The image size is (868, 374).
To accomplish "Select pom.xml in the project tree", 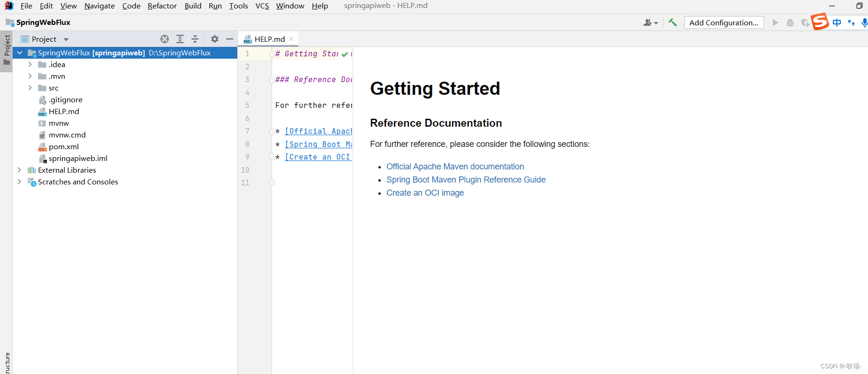I will (64, 146).
